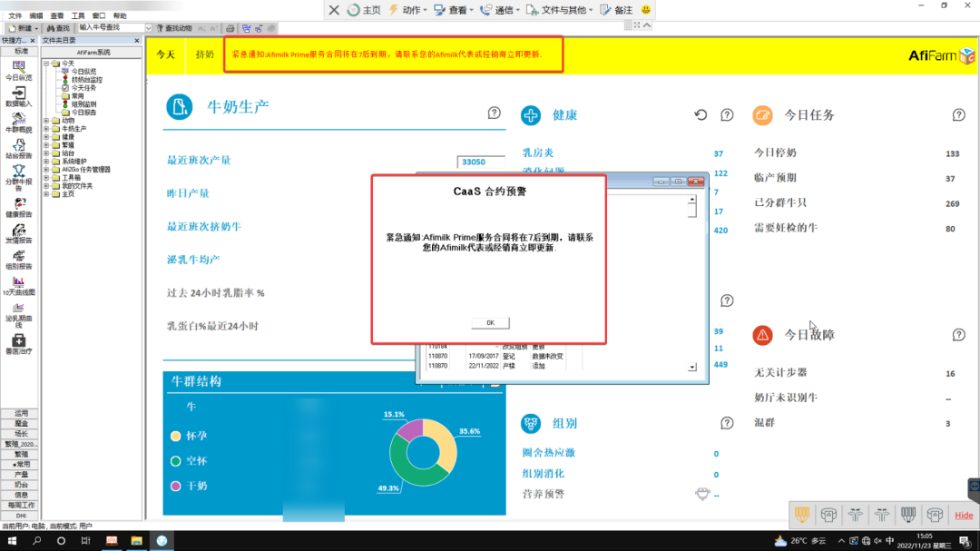Open the 每周工作 shortcut group
980x551 pixels.
(21, 506)
